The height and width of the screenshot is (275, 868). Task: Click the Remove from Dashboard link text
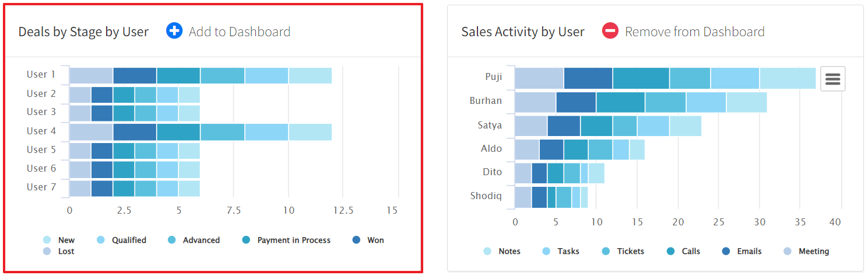click(694, 32)
